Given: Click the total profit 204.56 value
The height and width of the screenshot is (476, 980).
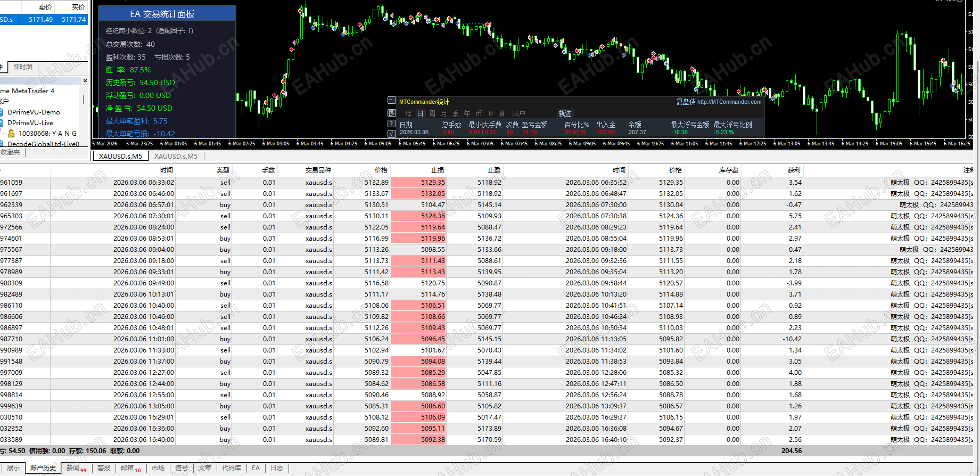Looking at the screenshot, I should tap(792, 451).
